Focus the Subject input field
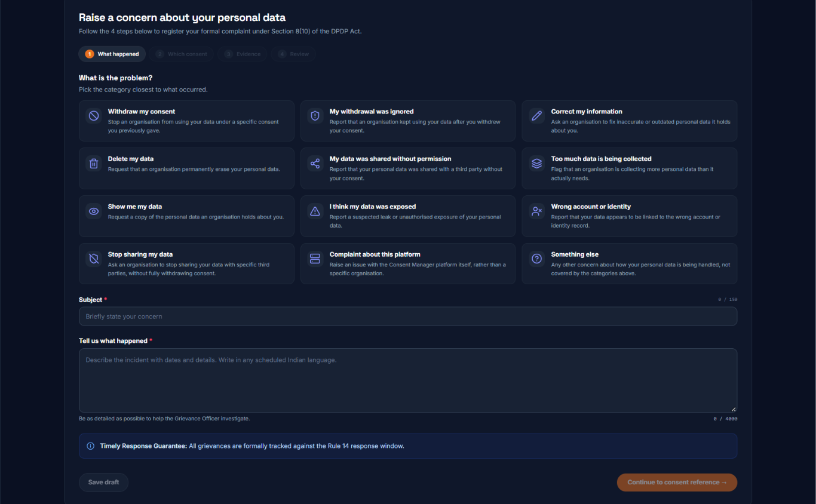The image size is (816, 504). coord(408,316)
